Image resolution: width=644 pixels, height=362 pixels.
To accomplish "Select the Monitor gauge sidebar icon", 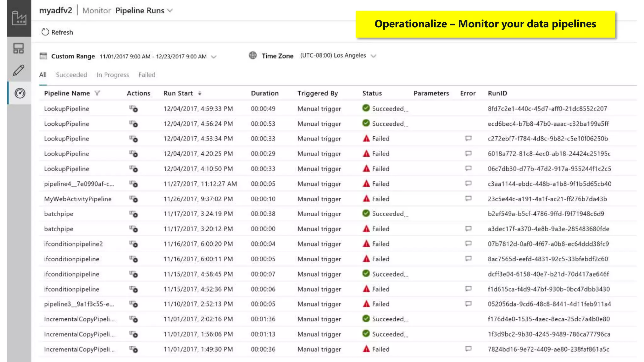I will [20, 93].
